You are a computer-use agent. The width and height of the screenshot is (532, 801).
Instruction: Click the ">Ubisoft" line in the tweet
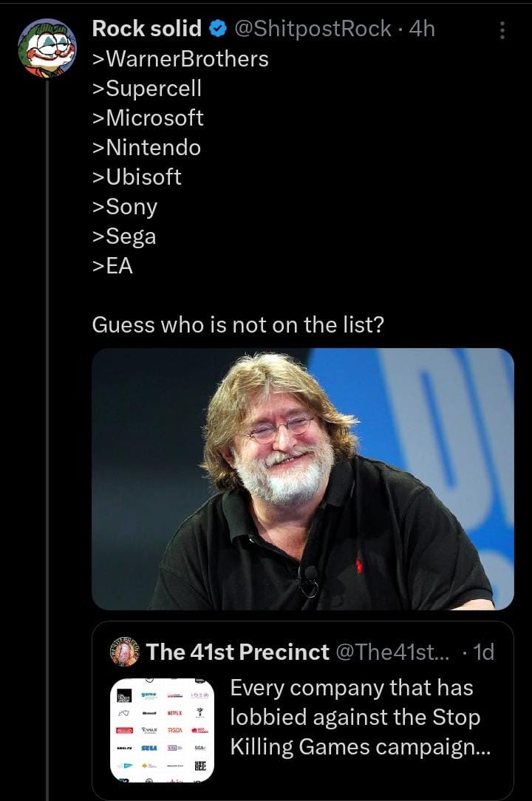click(137, 177)
